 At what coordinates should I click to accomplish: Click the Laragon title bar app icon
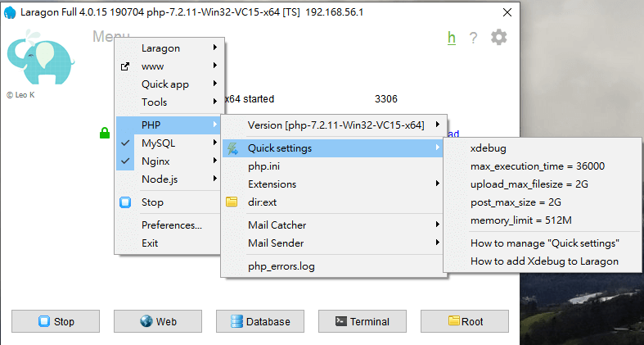click(10, 13)
